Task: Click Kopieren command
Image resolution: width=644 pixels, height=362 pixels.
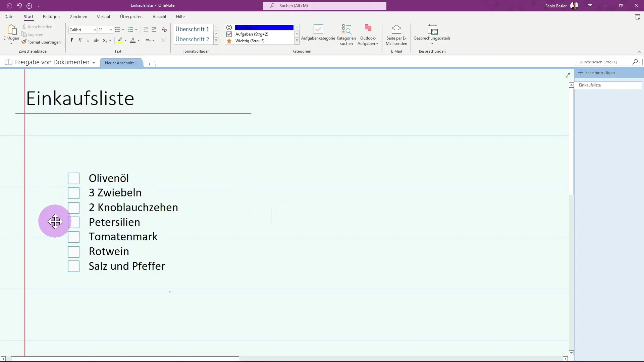Action: [32, 35]
